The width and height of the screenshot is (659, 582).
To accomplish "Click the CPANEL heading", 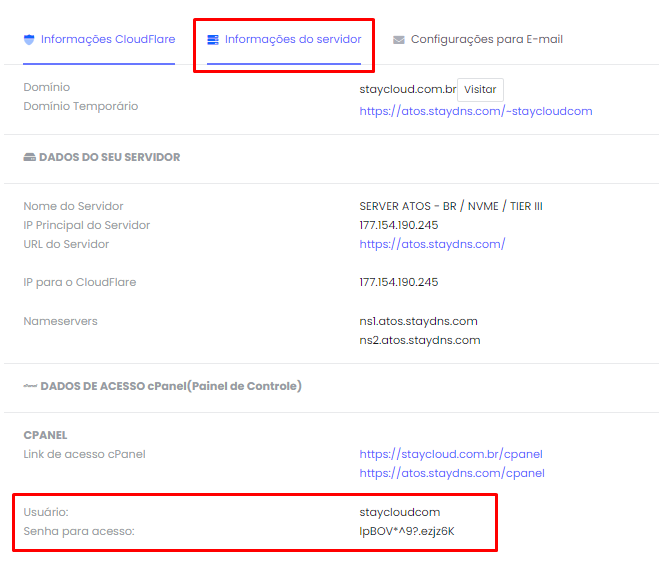I will coord(45,435).
